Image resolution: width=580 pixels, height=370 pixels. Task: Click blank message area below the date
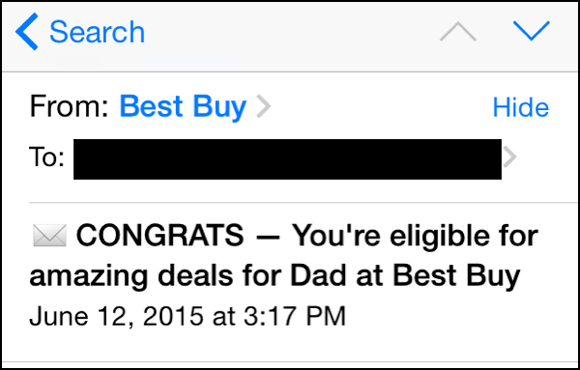[290, 346]
